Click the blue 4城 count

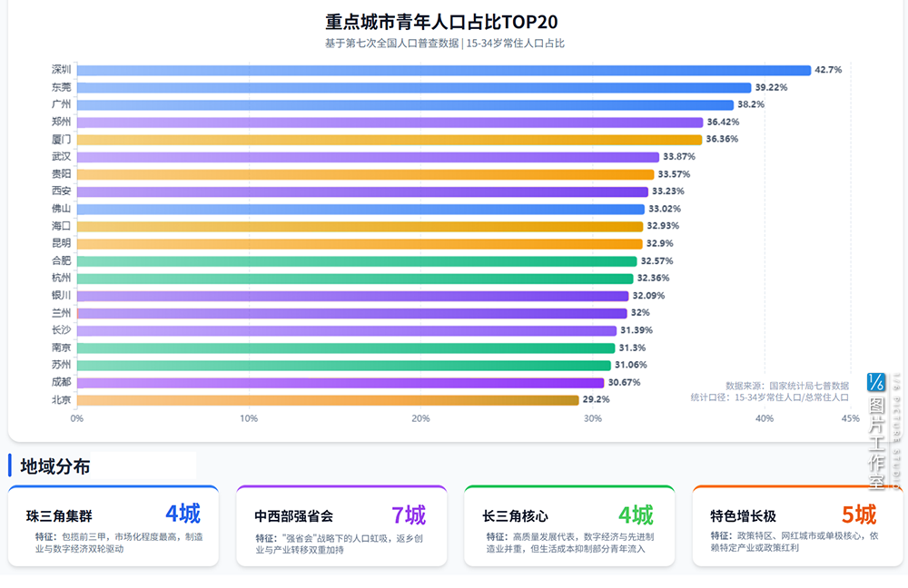click(183, 514)
